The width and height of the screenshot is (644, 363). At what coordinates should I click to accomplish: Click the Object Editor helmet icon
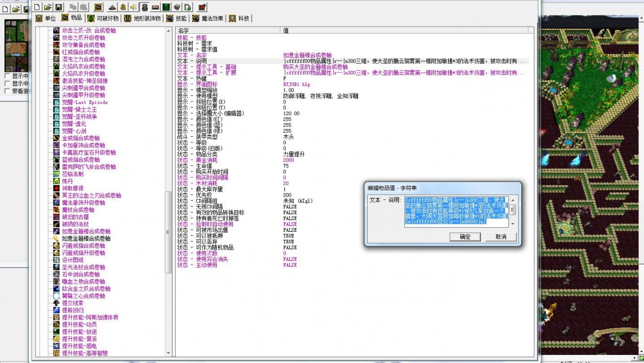coord(144,7)
